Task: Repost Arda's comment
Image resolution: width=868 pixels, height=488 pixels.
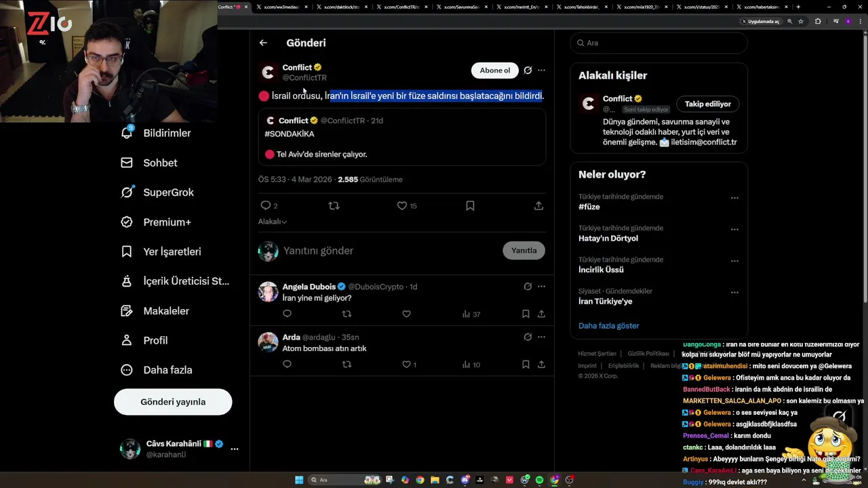Action: pos(347,364)
